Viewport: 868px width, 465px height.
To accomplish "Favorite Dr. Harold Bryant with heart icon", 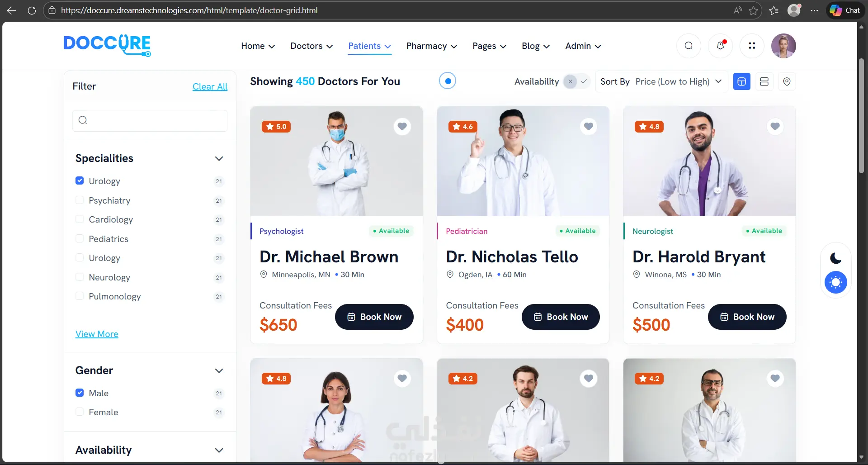I will [775, 126].
